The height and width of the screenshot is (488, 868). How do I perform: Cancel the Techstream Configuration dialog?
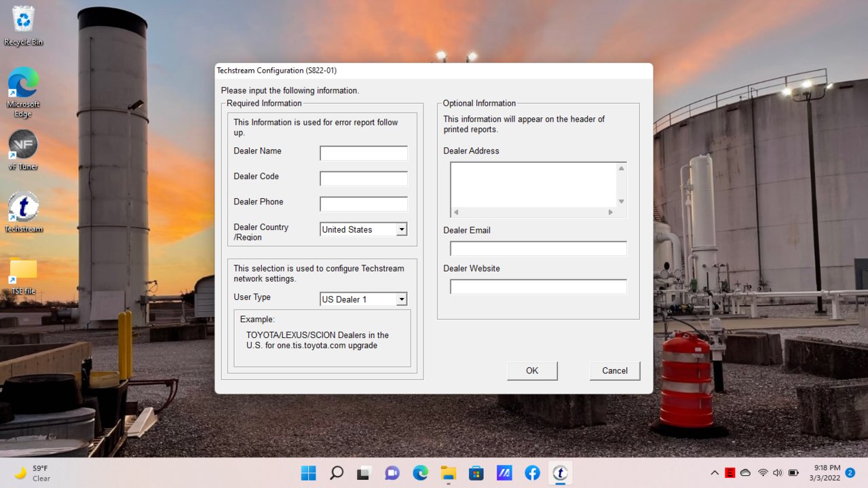click(615, 371)
